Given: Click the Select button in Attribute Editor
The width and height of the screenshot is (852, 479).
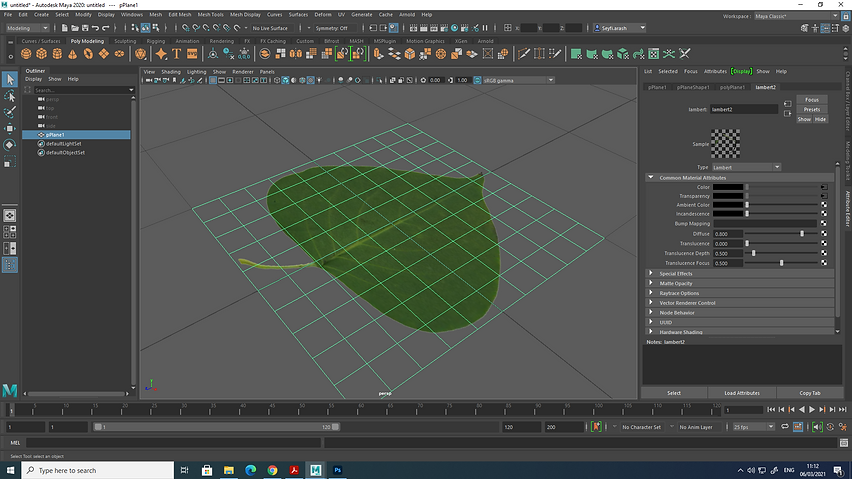Looking at the screenshot, I should [674, 393].
